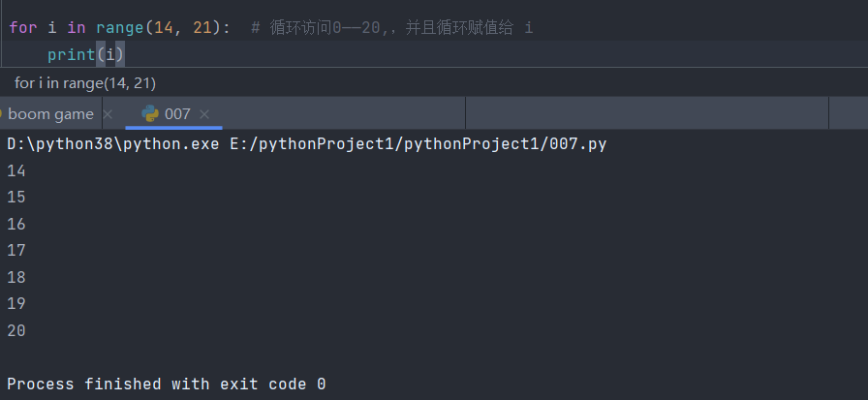Click the Python icon on 007 tab
Screen dimensions: 868x400
(150, 114)
